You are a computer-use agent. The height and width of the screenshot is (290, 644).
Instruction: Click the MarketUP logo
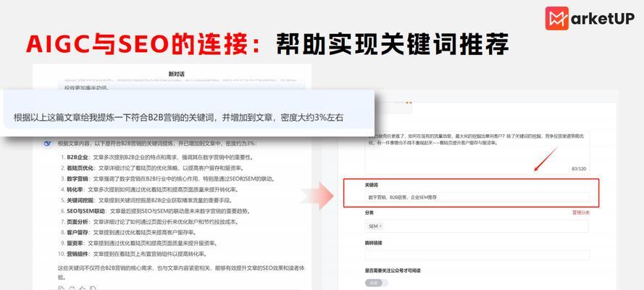click(590, 18)
